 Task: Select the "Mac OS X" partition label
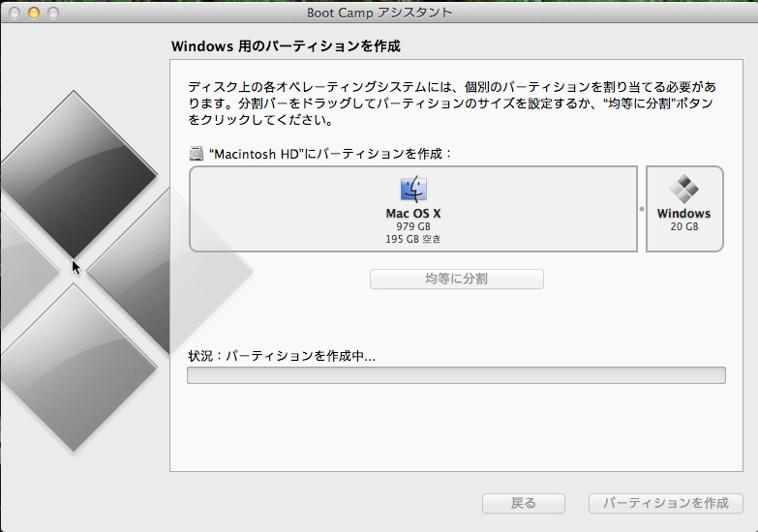coord(413,213)
